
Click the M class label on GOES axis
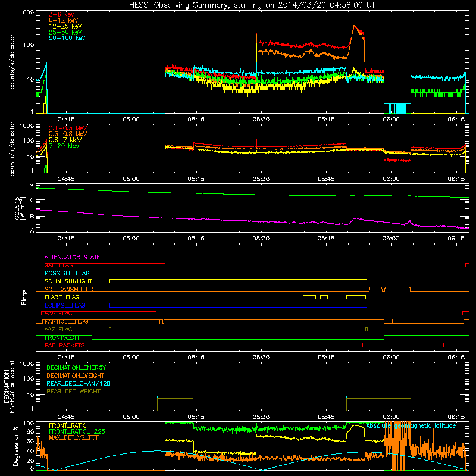[32, 186]
